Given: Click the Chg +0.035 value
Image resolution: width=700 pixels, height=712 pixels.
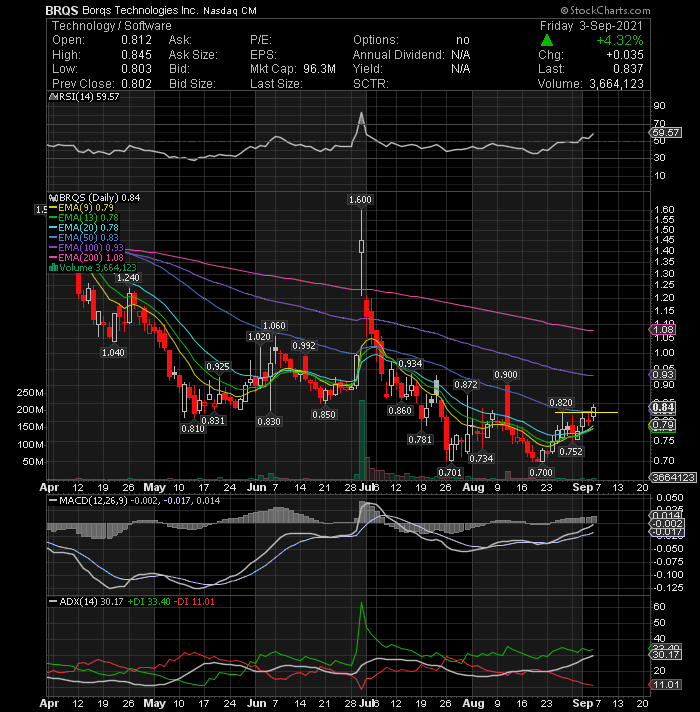Looking at the screenshot, I should pos(625,55).
